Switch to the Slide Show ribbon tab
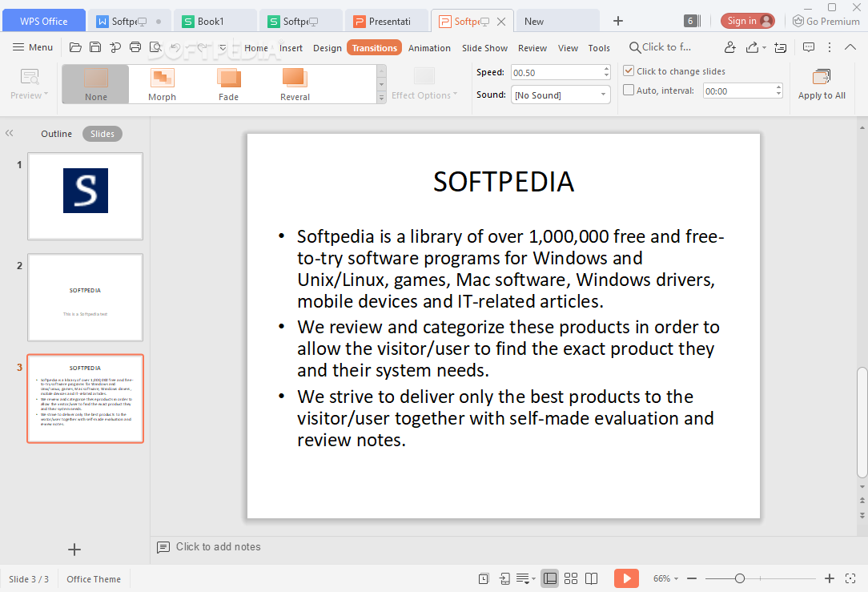868x592 pixels. pyautogui.click(x=484, y=48)
